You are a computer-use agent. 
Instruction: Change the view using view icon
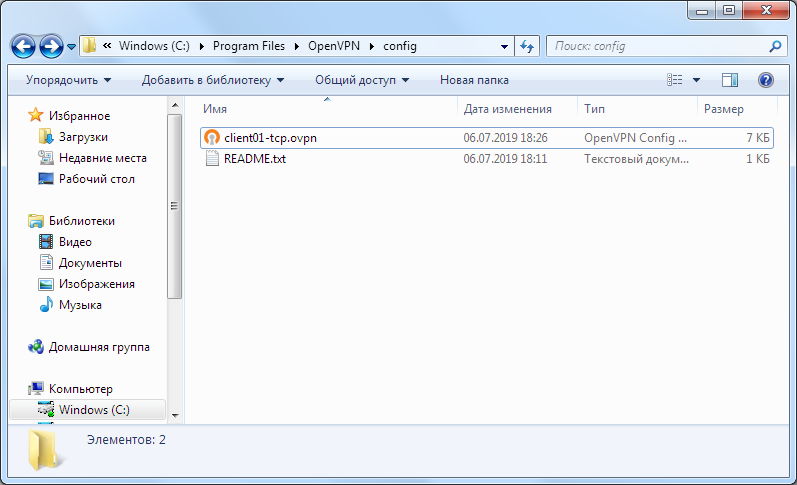tap(675, 80)
